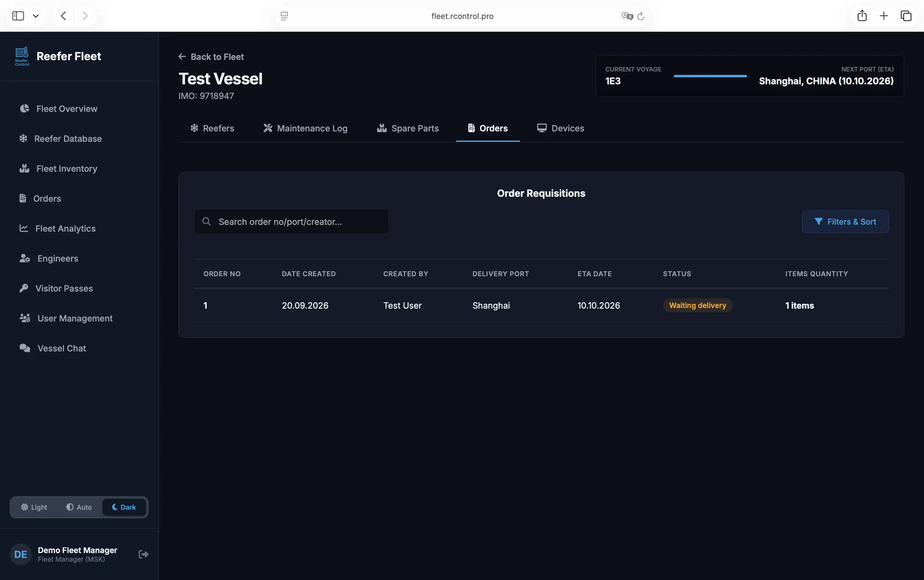This screenshot has height=580, width=924.
Task: Open Filters & Sort options
Action: (845, 221)
